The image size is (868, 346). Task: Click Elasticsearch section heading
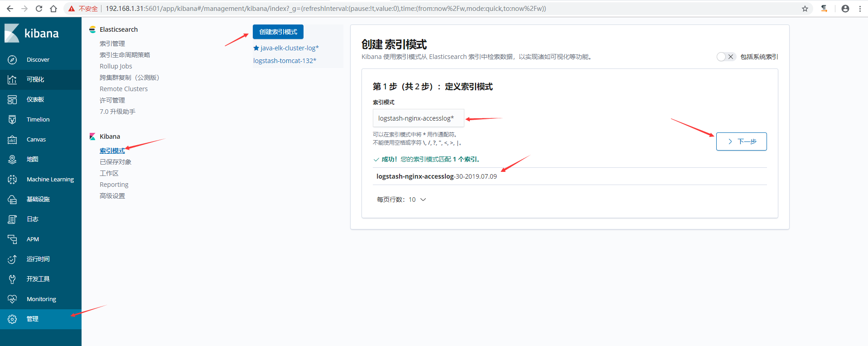tap(119, 29)
